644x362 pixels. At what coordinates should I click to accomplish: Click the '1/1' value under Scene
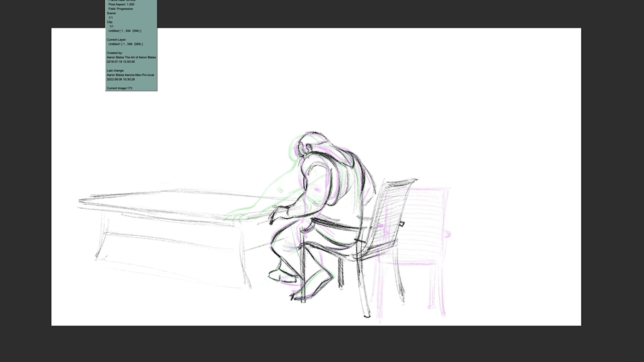[111, 17]
